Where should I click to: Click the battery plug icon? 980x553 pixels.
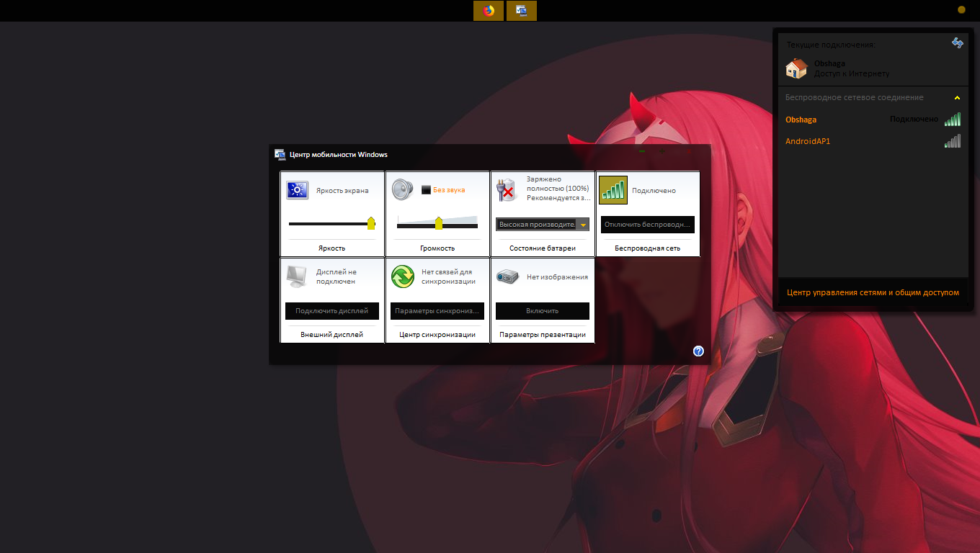507,190
